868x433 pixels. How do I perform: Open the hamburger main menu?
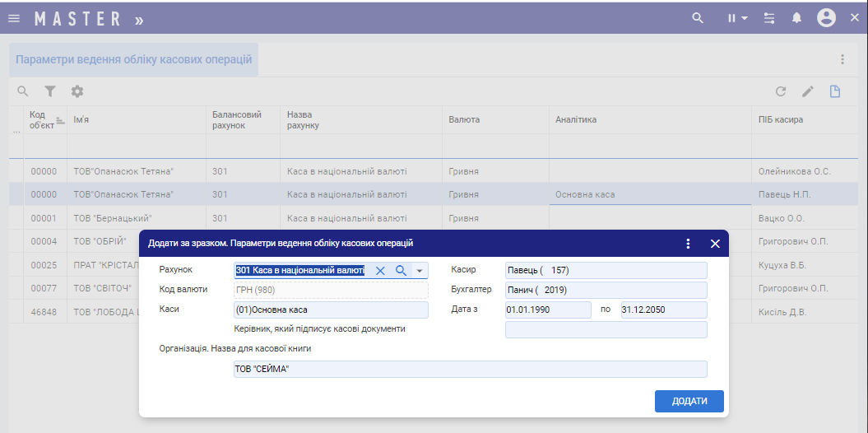pyautogui.click(x=13, y=18)
